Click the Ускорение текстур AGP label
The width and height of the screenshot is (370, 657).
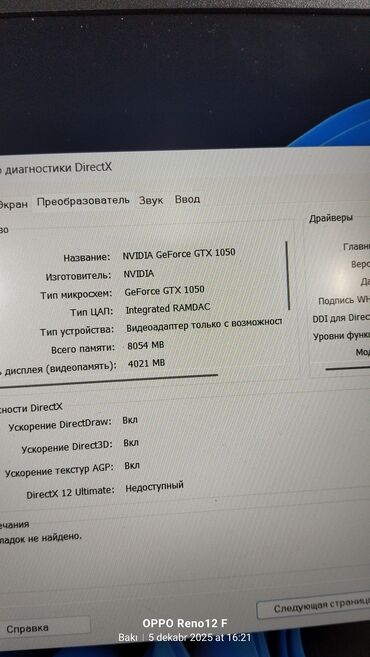click(x=59, y=471)
